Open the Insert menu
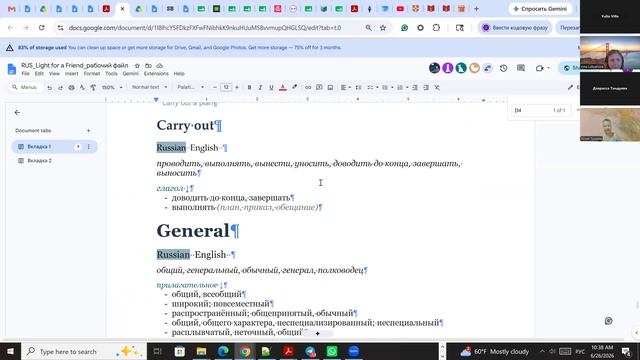The image size is (640, 360). [71, 74]
